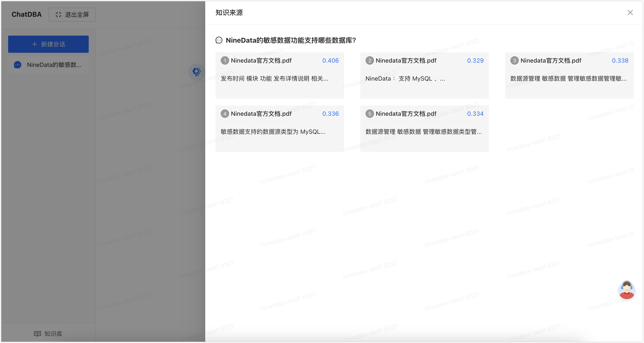The image size is (644, 343).
Task: Click the 0.406 relevance score
Action: pos(330,60)
